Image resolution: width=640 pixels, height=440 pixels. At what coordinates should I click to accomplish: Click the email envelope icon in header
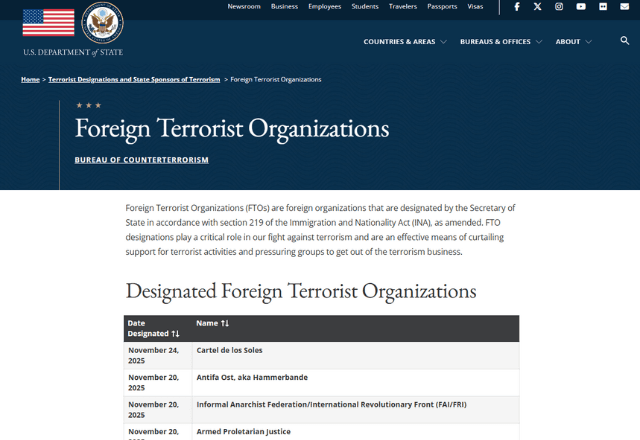click(624, 7)
